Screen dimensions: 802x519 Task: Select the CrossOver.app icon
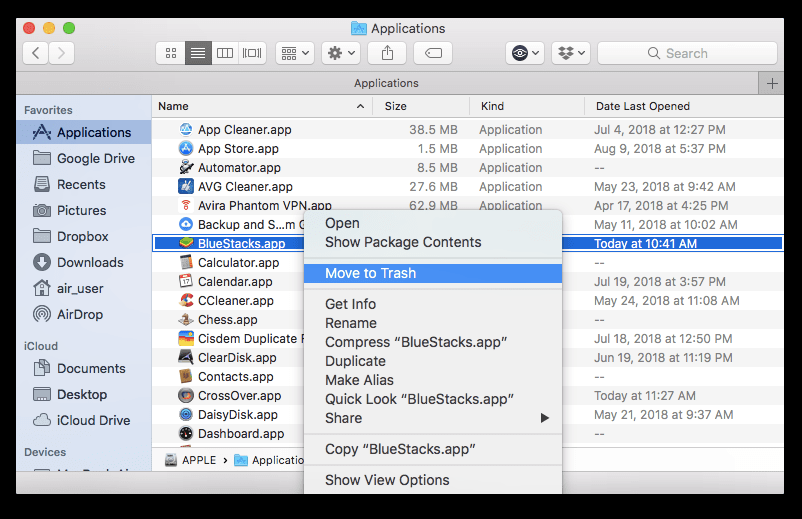point(186,395)
